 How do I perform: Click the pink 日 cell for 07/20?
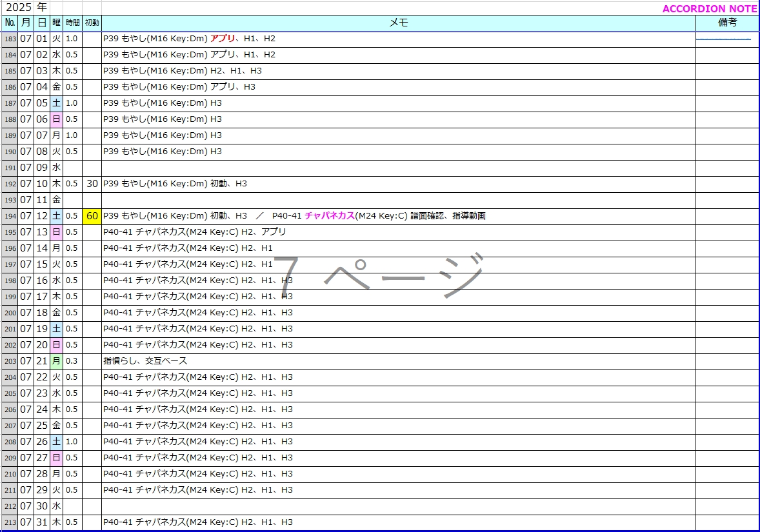coord(57,346)
